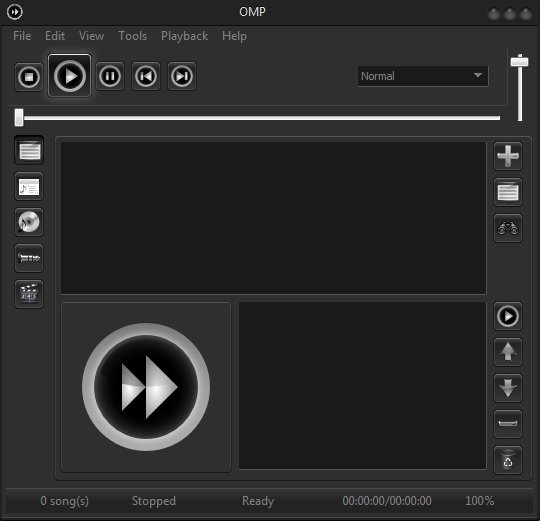
Task: Play selected item with small play button
Action: 508,316
